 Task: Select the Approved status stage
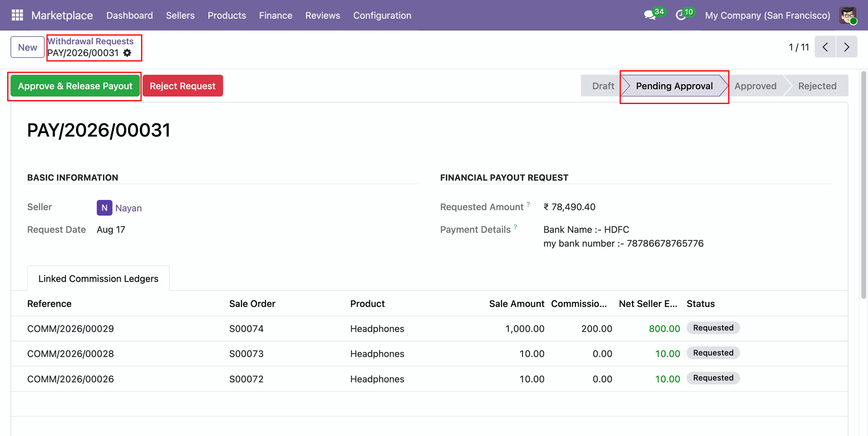(755, 86)
